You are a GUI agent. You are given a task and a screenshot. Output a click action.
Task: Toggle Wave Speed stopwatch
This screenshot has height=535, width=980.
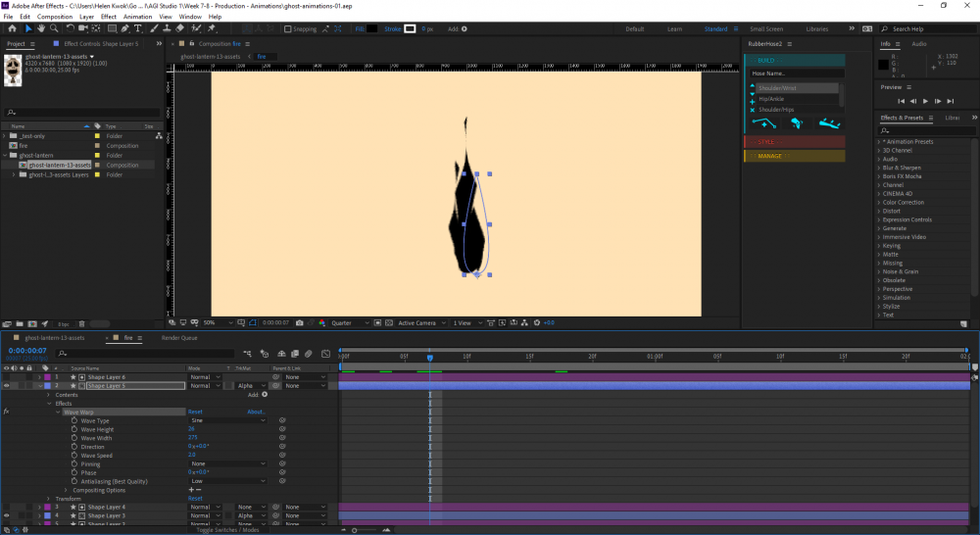[74, 456]
